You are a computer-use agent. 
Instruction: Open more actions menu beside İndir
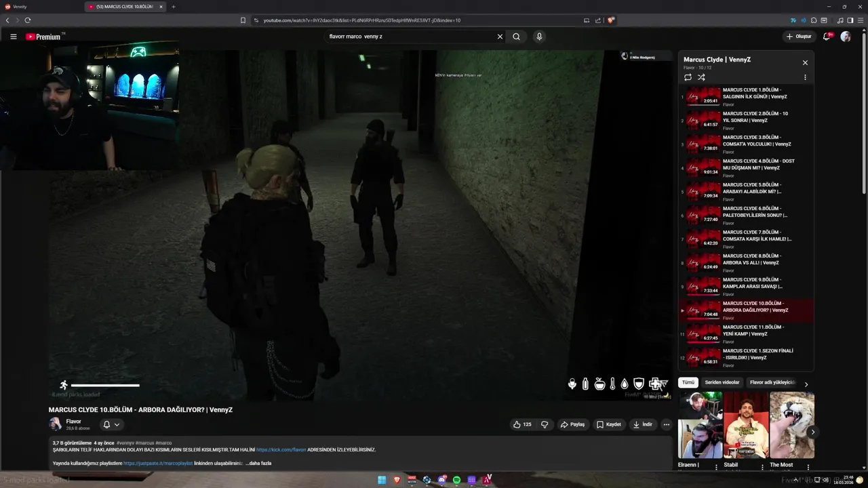pyautogui.click(x=666, y=424)
